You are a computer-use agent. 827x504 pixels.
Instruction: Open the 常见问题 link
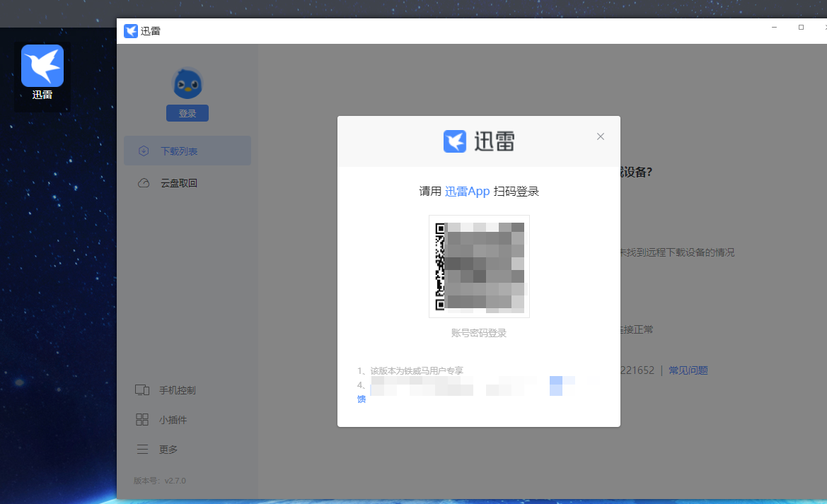[x=688, y=370]
